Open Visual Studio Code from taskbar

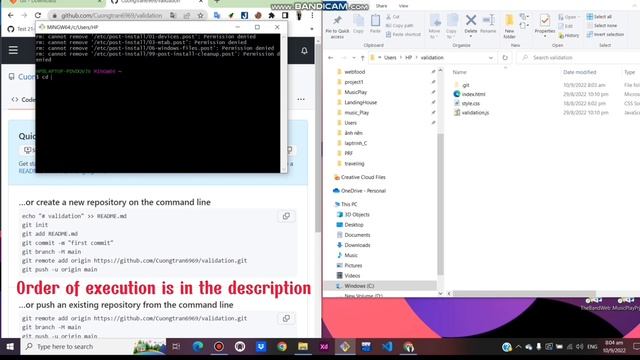click(387, 347)
